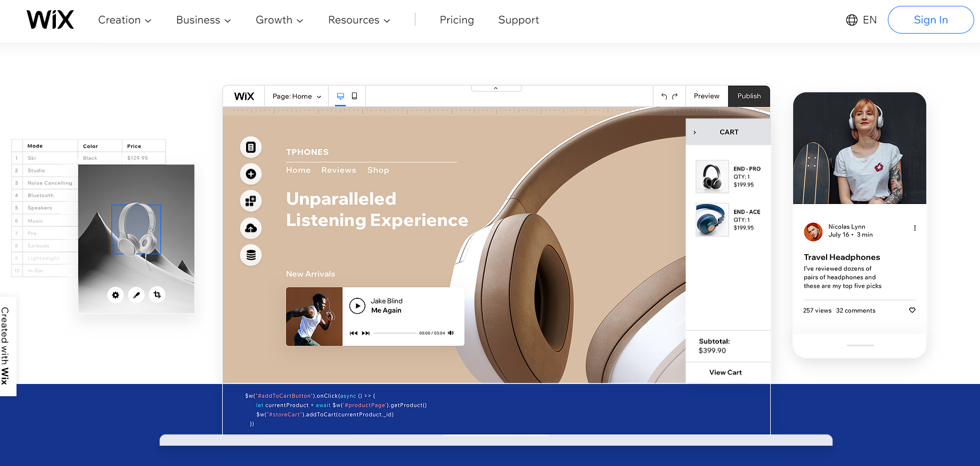Click the Wix logo in editor toolbar
This screenshot has height=466, width=980.
point(244,96)
